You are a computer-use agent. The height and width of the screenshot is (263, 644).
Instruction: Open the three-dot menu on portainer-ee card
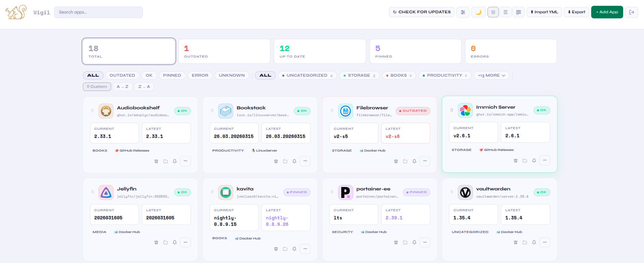[425, 243]
